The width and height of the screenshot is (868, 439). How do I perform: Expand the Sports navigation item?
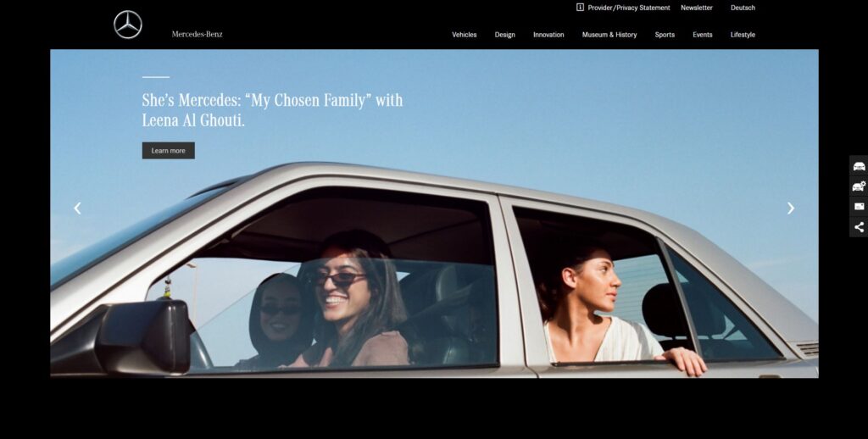[x=665, y=35]
